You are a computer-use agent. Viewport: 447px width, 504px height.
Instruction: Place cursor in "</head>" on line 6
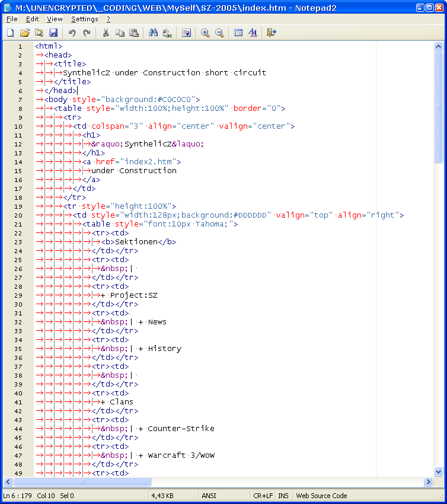click(x=60, y=91)
